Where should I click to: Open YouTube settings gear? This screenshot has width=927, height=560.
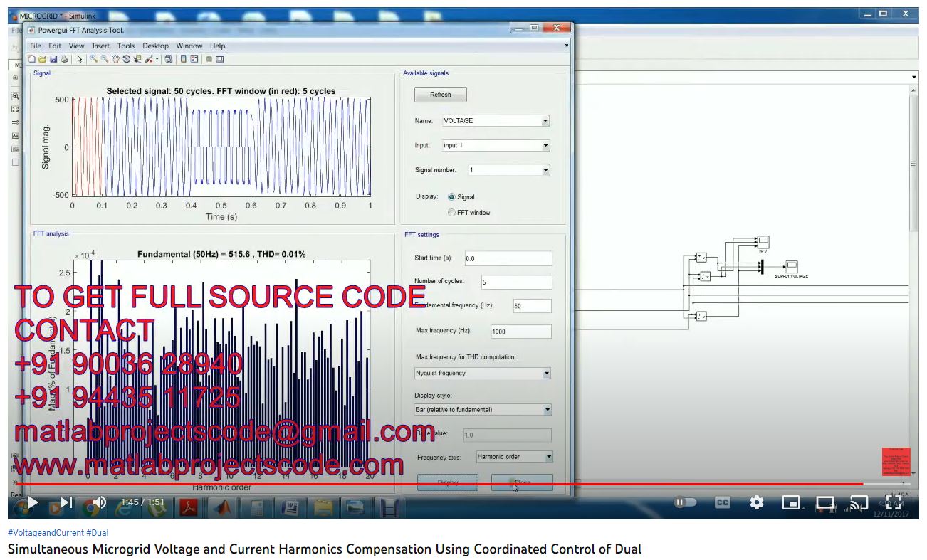coord(756,503)
